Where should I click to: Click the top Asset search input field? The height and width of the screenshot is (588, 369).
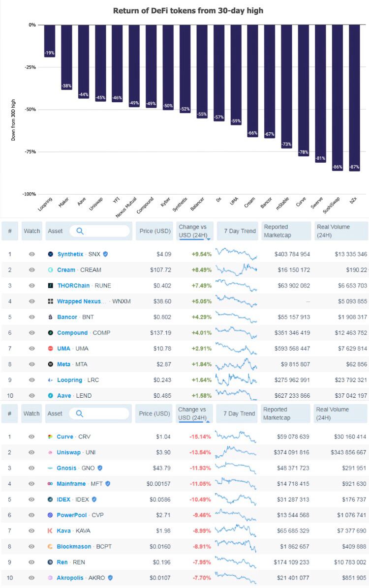(x=99, y=231)
